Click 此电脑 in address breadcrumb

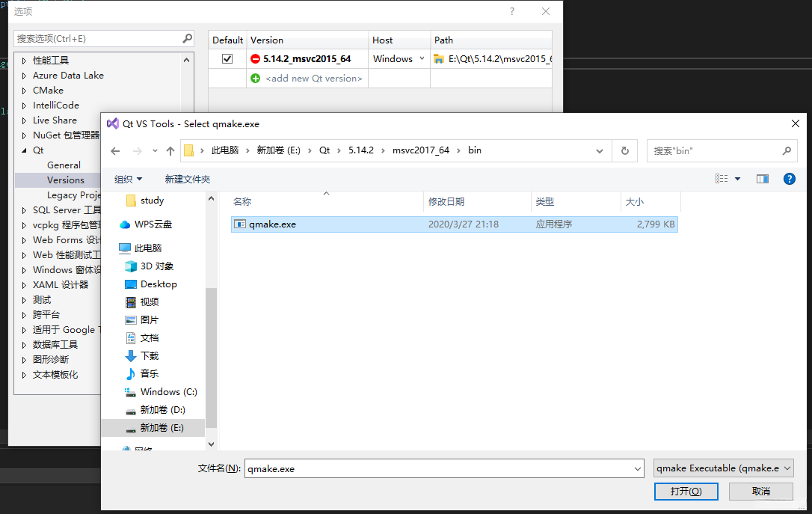point(225,150)
